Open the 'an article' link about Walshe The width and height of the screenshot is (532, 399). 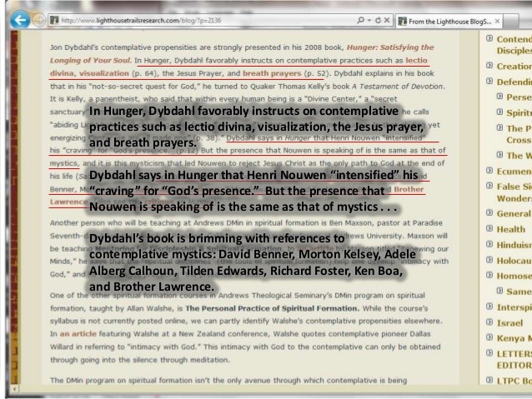(x=78, y=334)
